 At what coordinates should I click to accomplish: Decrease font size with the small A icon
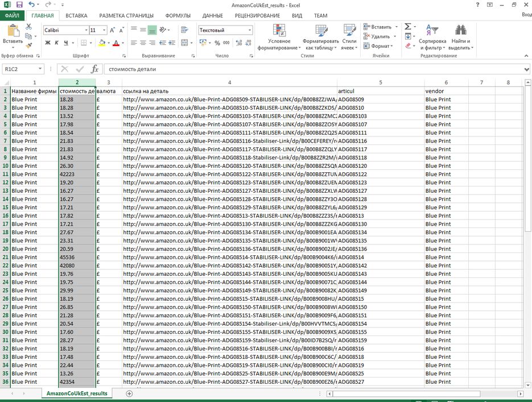point(121,30)
